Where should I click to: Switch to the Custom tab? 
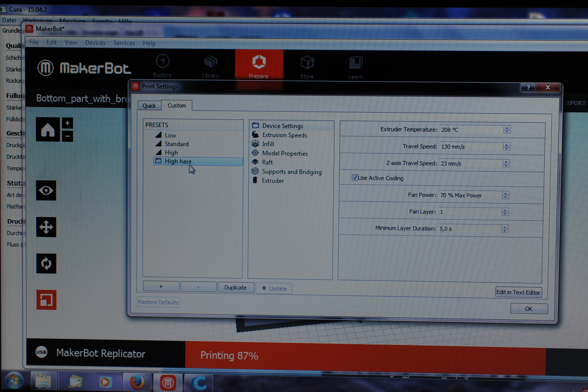tap(177, 105)
